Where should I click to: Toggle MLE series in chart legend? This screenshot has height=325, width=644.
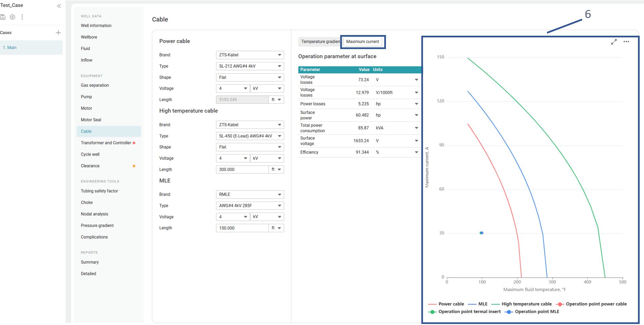[478, 304]
